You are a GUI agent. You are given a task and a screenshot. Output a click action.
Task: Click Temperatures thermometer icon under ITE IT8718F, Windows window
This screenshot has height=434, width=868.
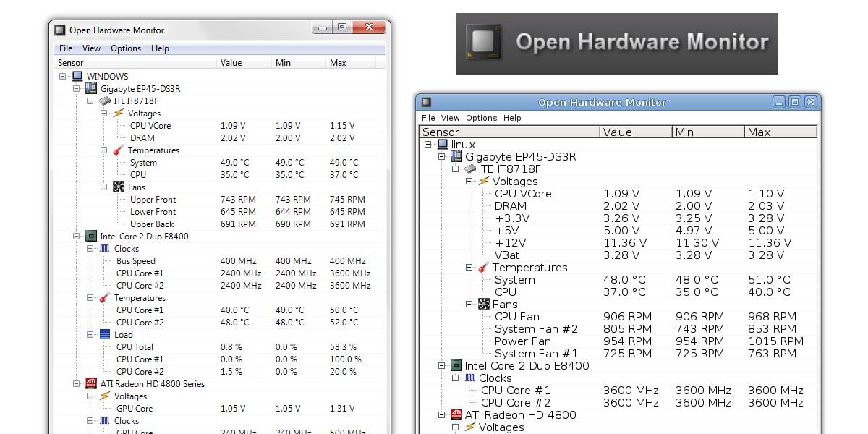click(x=119, y=150)
